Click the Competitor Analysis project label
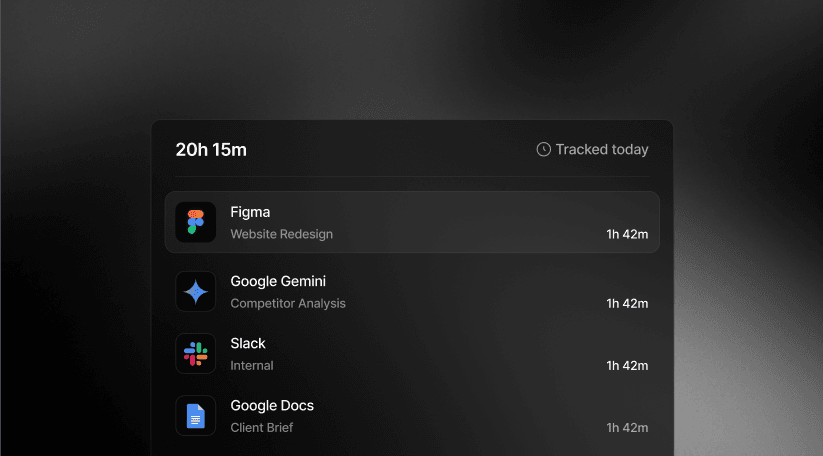 pyautogui.click(x=288, y=303)
